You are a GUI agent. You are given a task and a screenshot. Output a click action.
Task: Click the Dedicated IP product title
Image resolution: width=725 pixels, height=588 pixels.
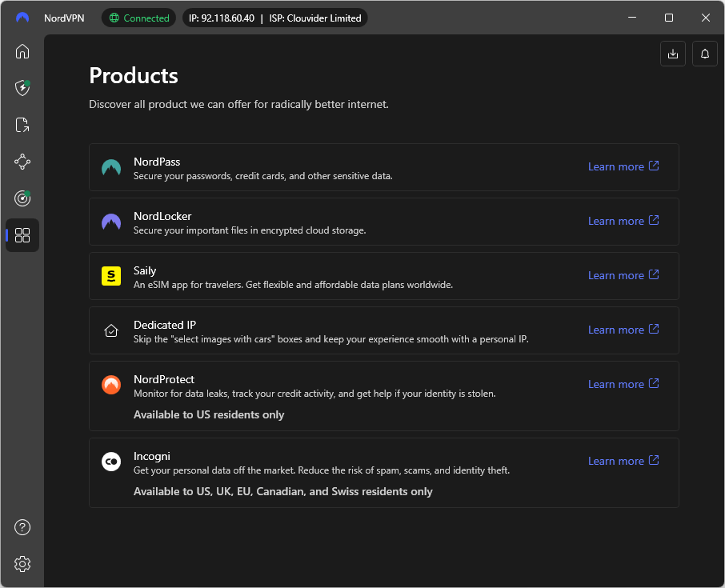pos(165,325)
